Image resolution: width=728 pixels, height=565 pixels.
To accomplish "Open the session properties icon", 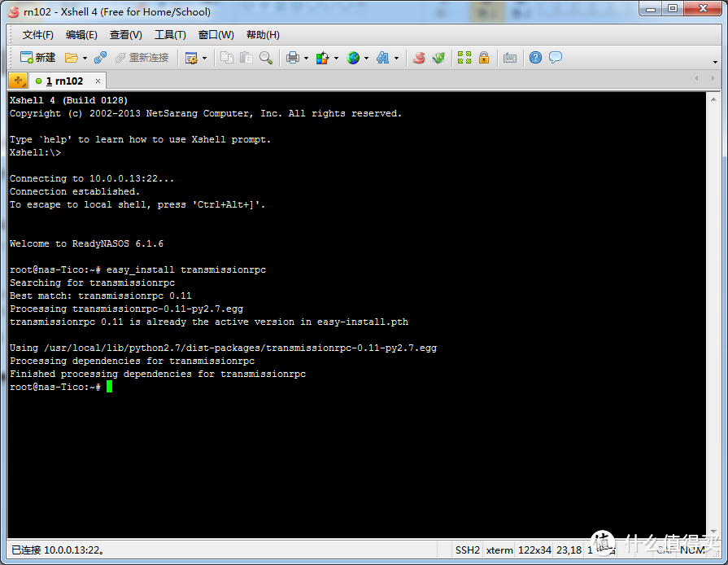I will (x=191, y=58).
